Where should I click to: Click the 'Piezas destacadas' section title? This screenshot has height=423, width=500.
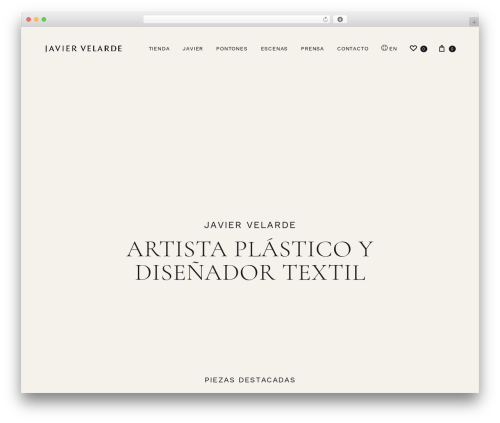tap(250, 380)
